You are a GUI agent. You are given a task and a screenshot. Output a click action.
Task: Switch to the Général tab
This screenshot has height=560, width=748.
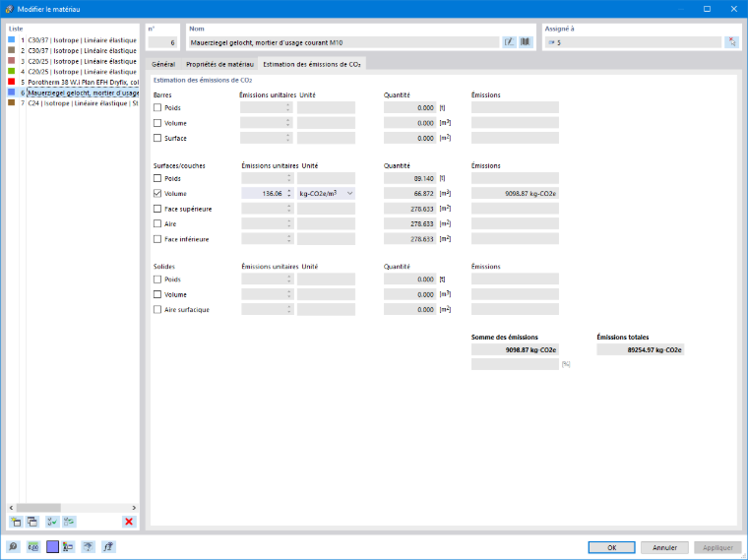pyautogui.click(x=163, y=64)
